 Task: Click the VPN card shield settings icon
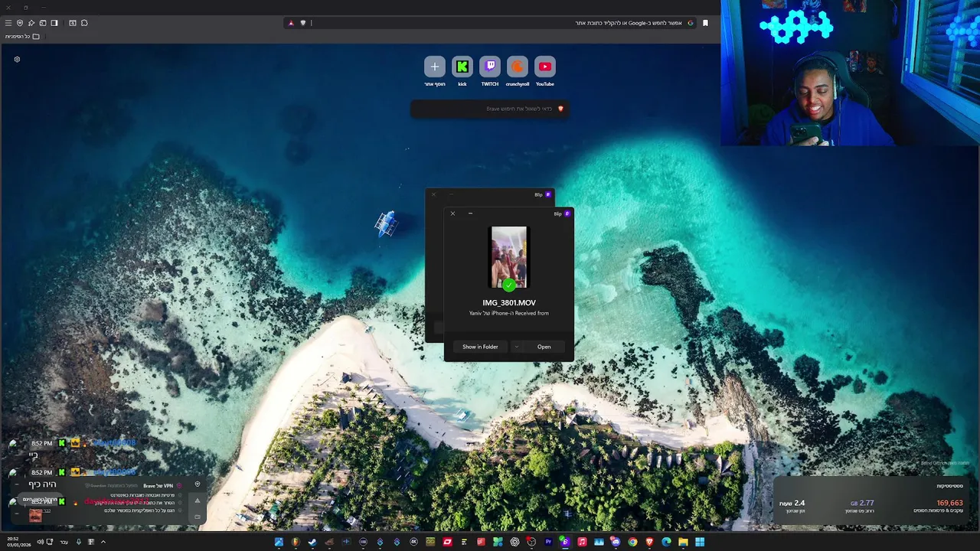tap(198, 484)
